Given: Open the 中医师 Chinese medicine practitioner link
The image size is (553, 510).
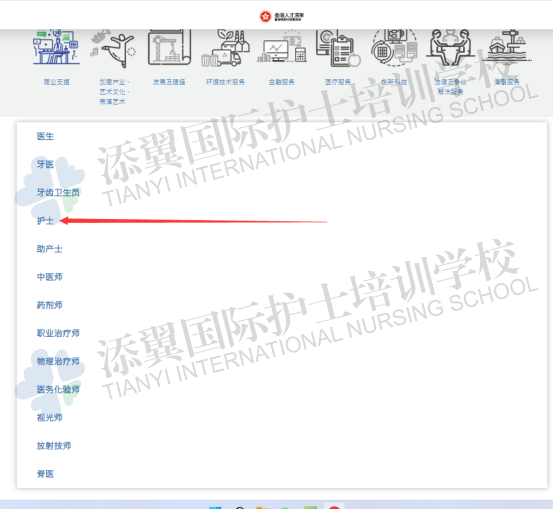Looking at the screenshot, I should [49, 277].
